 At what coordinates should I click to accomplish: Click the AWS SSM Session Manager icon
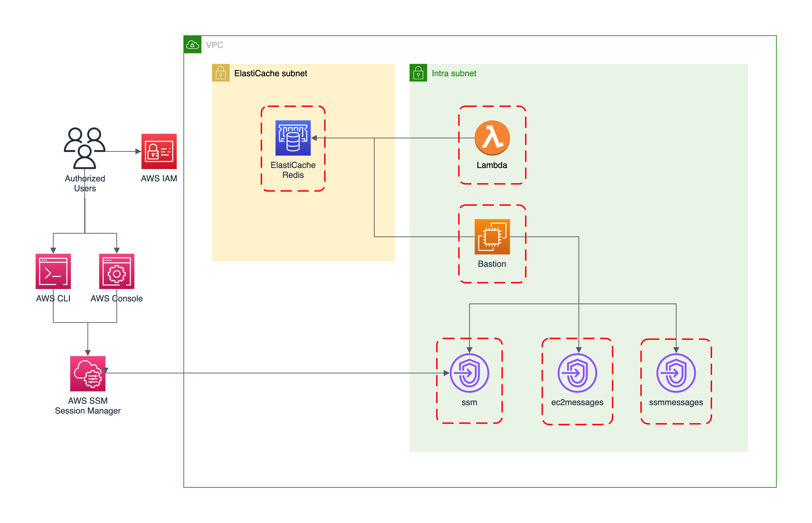(87, 374)
